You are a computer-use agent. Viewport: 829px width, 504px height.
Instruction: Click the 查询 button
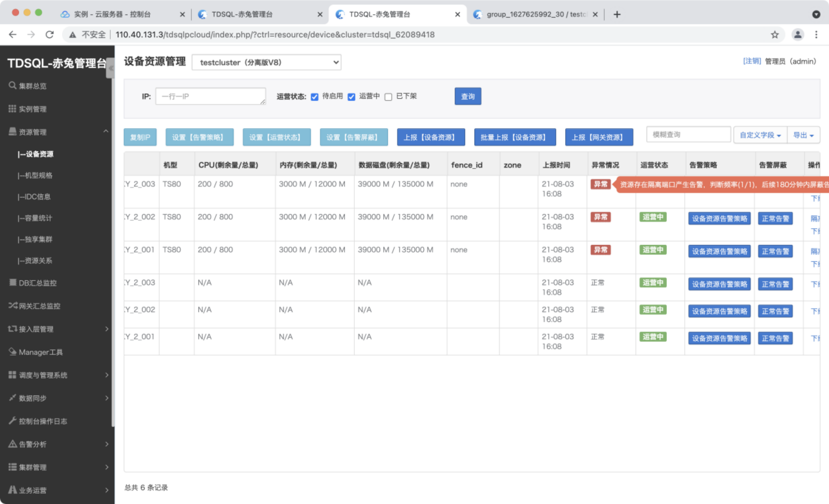468,96
